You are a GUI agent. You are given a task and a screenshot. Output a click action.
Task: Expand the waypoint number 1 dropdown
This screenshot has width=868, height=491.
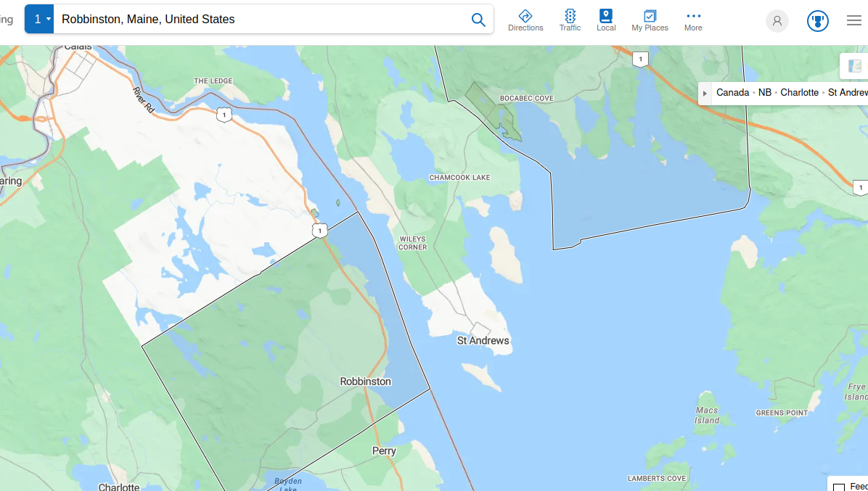(39, 19)
